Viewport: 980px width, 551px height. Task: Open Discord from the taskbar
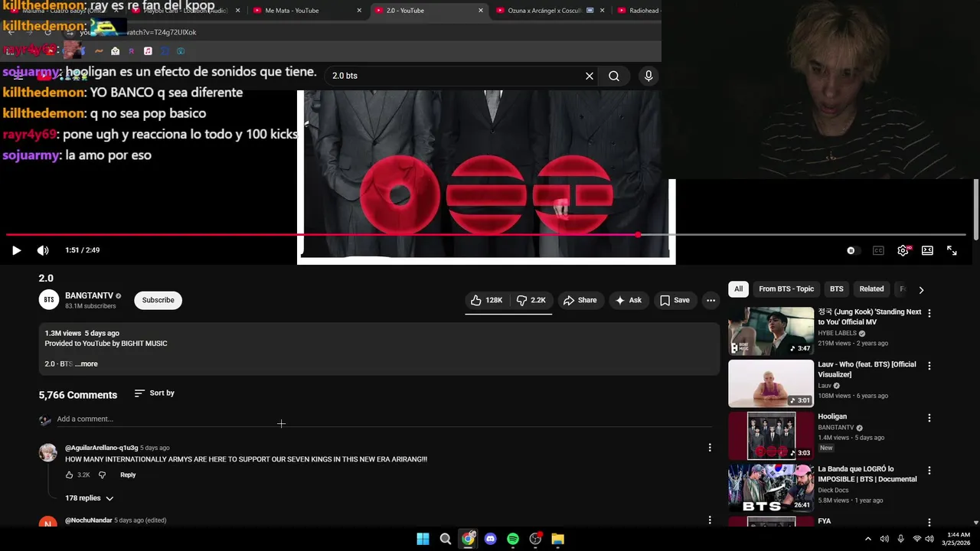tap(491, 539)
